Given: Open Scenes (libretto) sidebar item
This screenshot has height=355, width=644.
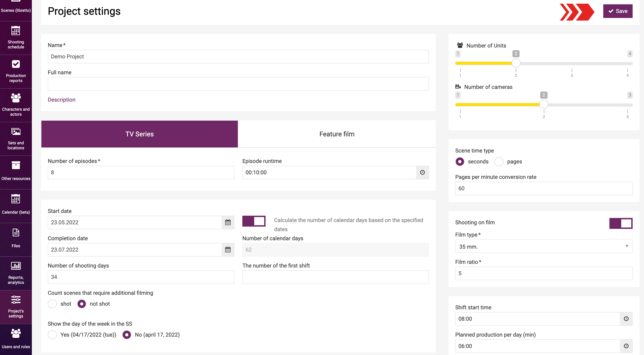Looking at the screenshot, I should (16, 10).
